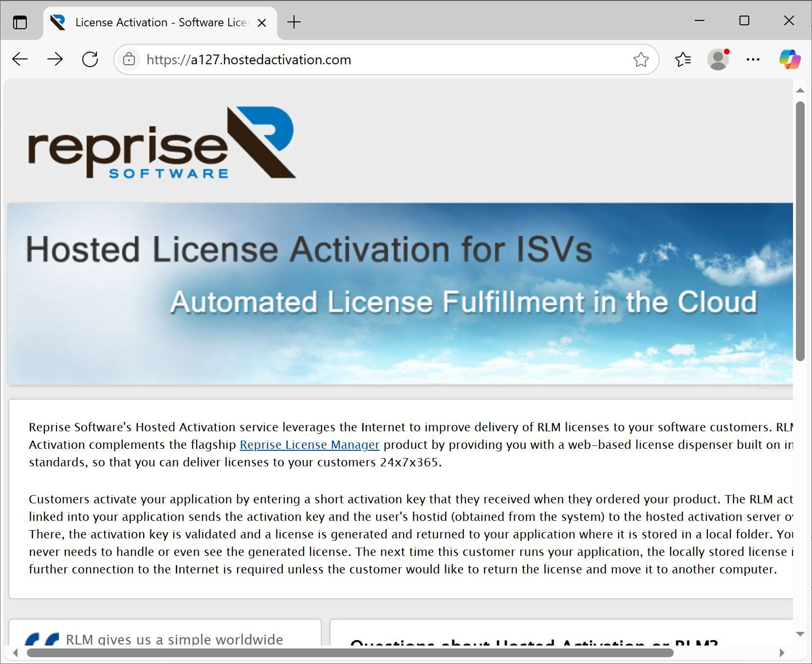Click the scroll right arrow

coord(782,653)
